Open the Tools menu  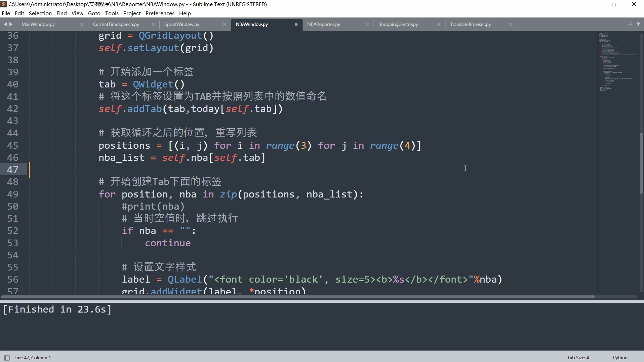coord(112,13)
